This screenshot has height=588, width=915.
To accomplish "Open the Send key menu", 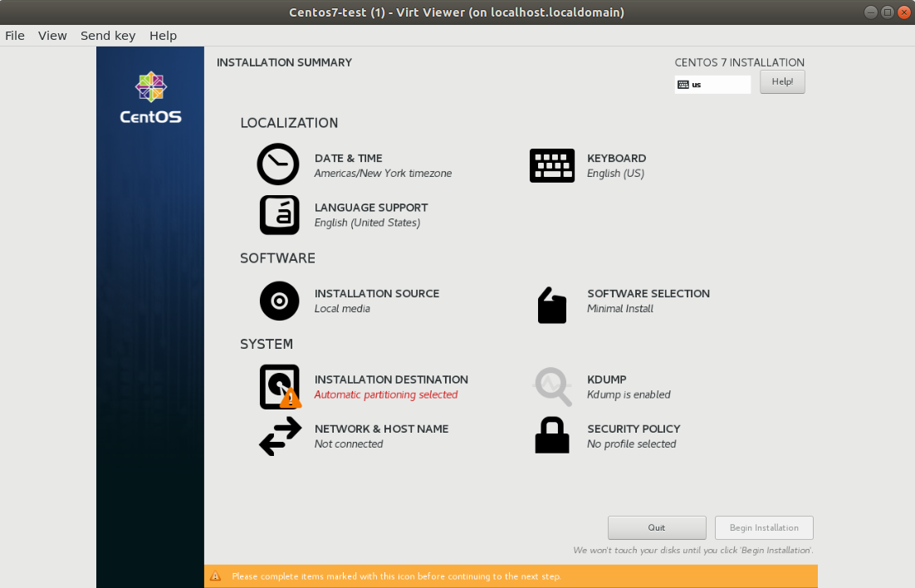I will click(x=108, y=36).
